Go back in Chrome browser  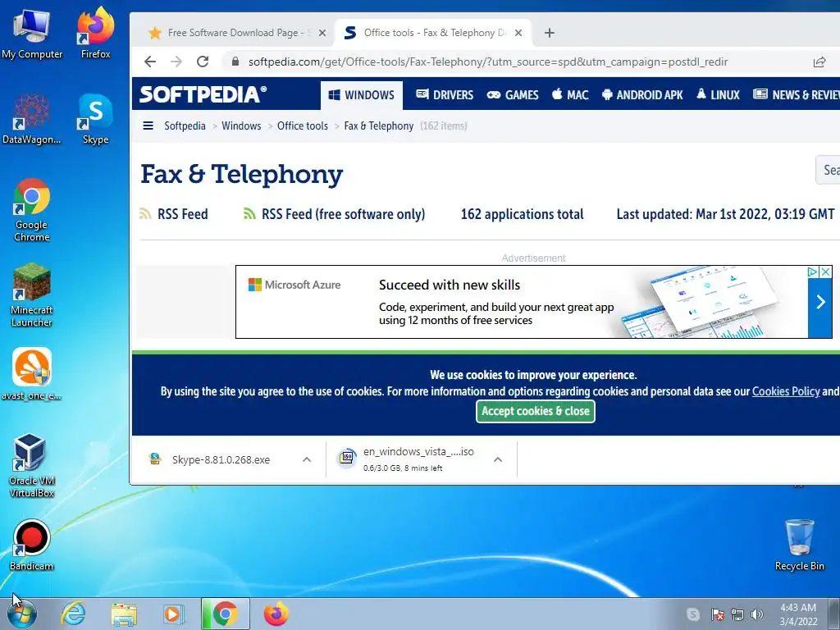tap(150, 62)
